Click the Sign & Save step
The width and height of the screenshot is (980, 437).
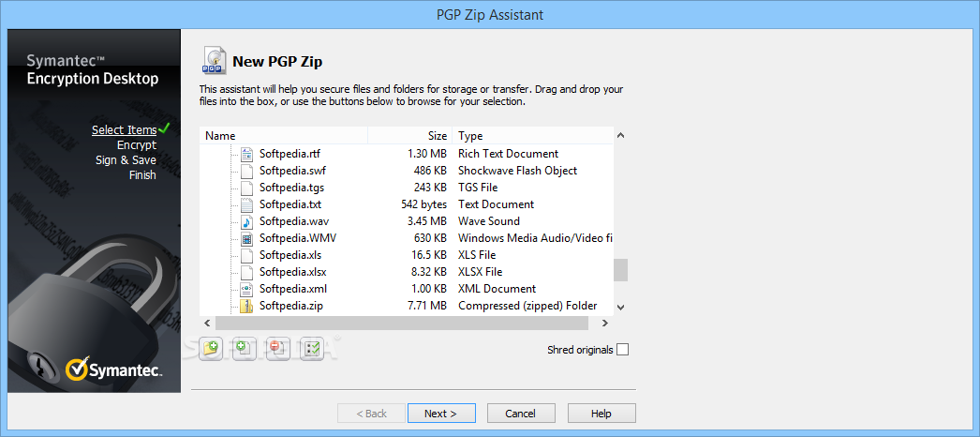[x=126, y=160]
